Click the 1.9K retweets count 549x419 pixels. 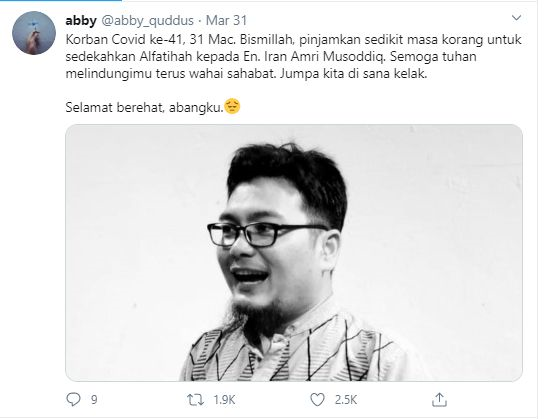[224, 400]
